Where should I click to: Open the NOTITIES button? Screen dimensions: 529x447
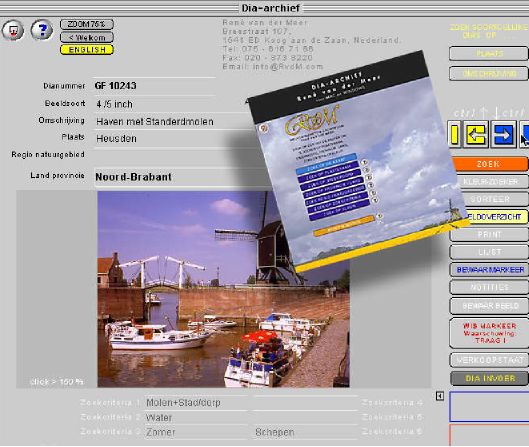pyautogui.click(x=489, y=287)
